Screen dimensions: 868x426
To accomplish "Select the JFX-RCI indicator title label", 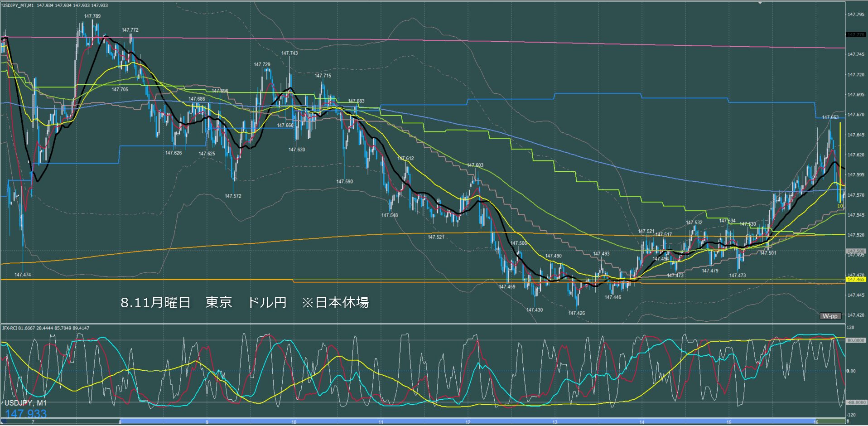I will [x=46, y=328].
